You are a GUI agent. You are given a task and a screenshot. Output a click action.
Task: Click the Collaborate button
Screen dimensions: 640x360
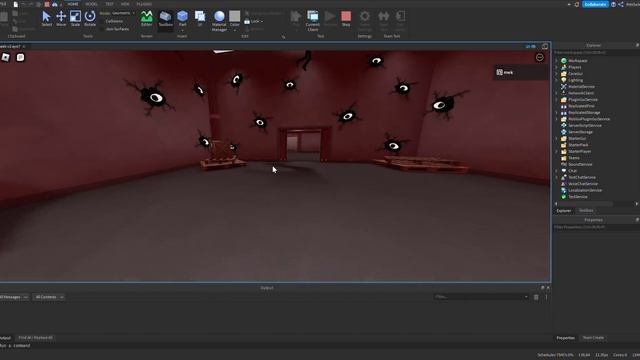click(x=595, y=4)
